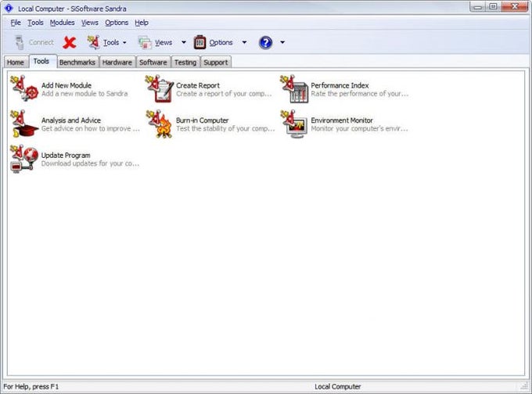This screenshot has width=532, height=394.
Task: Click the Tools toolbar button label
Action: 111,43
